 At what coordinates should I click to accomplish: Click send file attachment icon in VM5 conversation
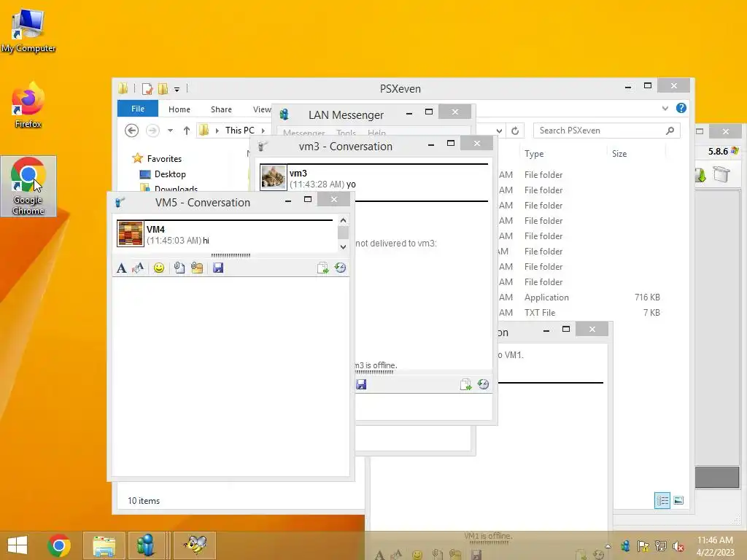179,268
